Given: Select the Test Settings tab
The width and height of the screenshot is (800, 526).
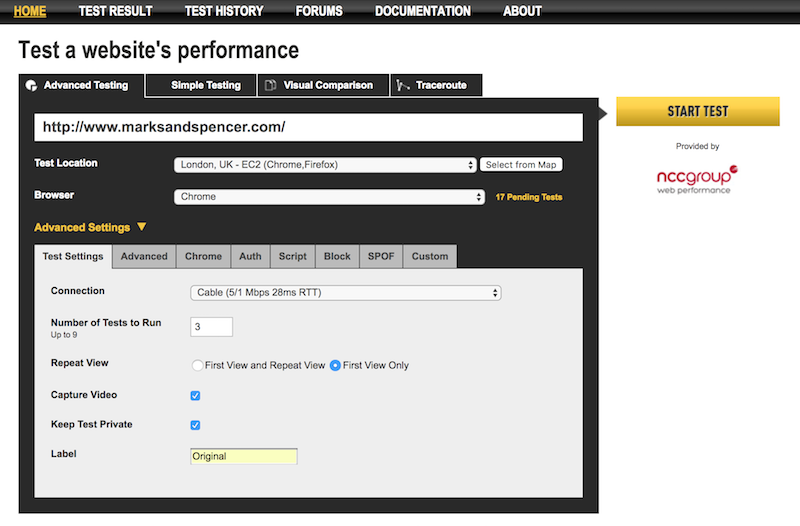Looking at the screenshot, I should (x=73, y=256).
